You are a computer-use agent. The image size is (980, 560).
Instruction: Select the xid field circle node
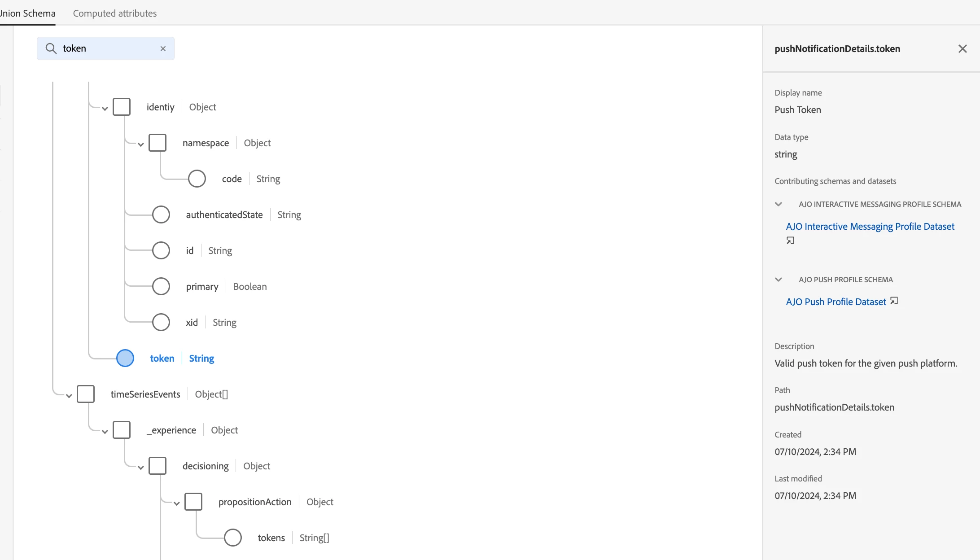[161, 322]
